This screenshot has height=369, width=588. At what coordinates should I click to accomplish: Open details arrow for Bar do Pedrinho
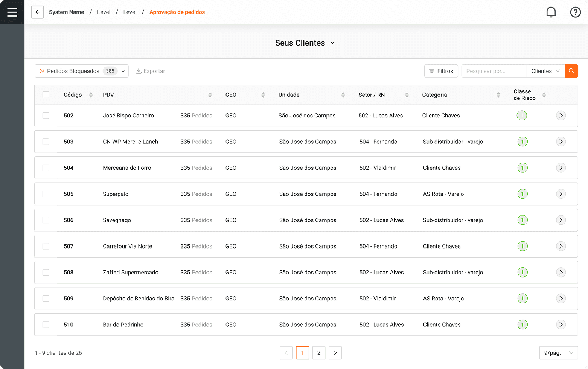point(561,325)
